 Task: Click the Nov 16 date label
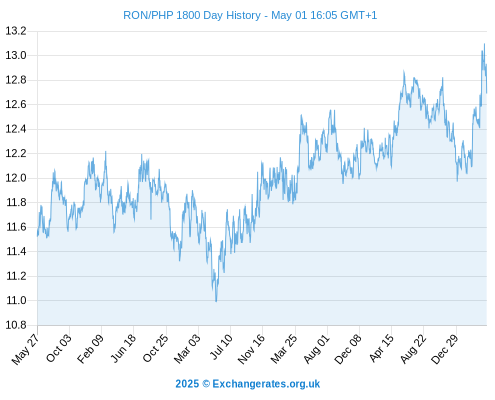click(x=251, y=349)
